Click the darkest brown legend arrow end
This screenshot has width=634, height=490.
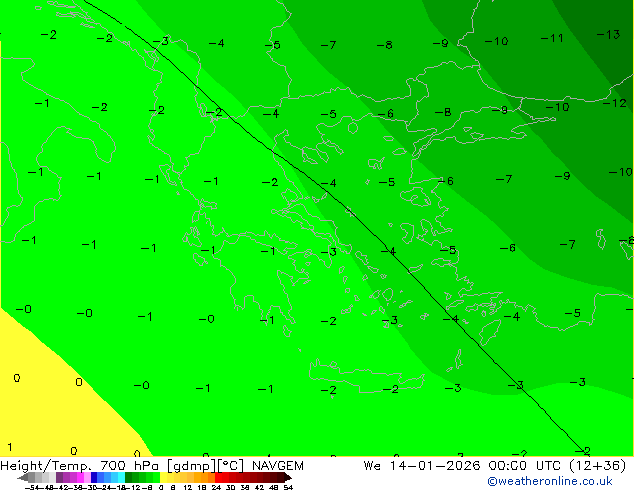coord(288,477)
